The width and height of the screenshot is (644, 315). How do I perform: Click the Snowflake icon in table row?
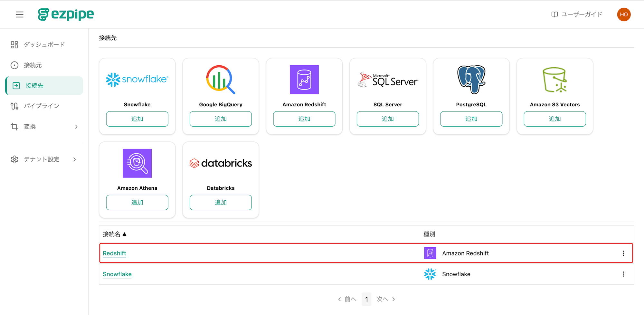[x=430, y=274]
